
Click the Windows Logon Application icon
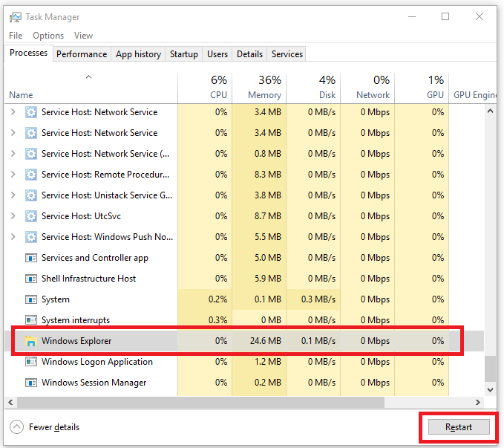[x=31, y=362]
